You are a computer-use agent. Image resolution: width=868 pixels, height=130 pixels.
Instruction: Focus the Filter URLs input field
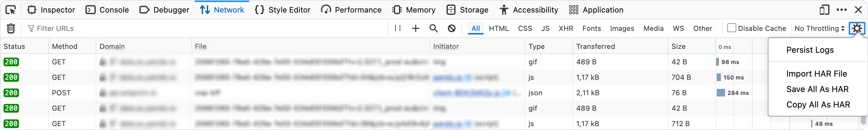206,28
